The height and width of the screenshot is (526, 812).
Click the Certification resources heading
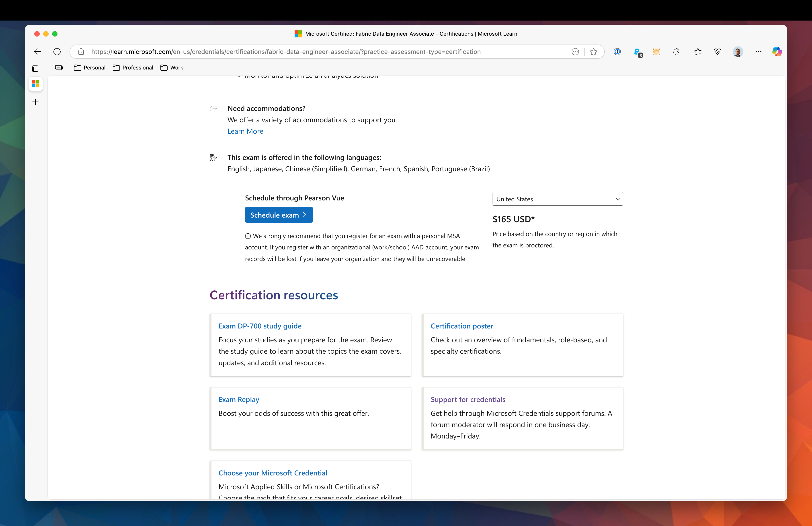tap(274, 295)
